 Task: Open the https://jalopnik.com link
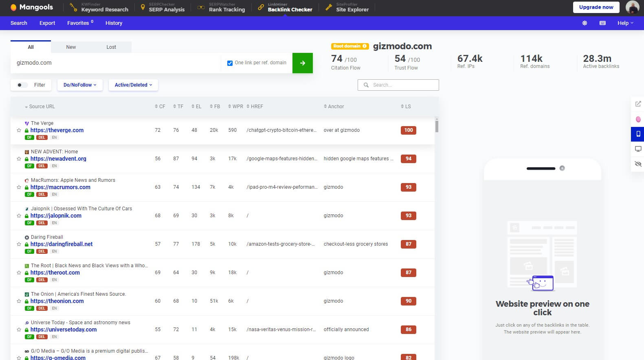(56, 216)
